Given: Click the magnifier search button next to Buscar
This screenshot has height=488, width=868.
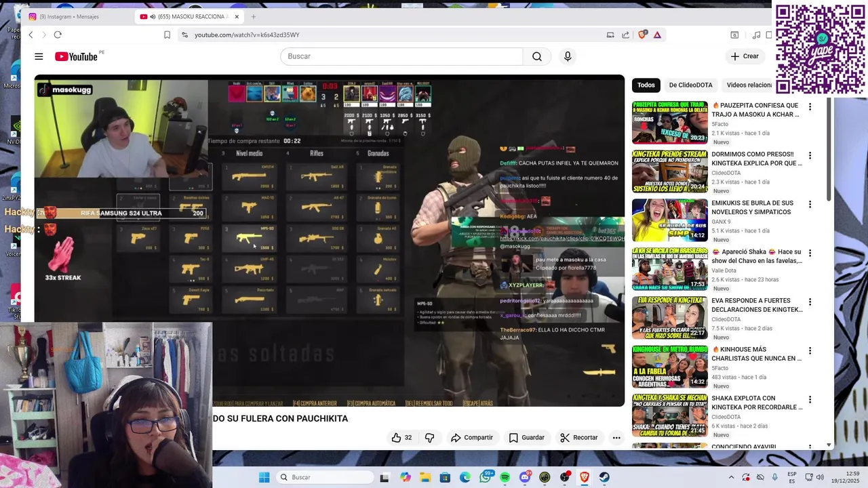Looking at the screenshot, I should 537,56.
